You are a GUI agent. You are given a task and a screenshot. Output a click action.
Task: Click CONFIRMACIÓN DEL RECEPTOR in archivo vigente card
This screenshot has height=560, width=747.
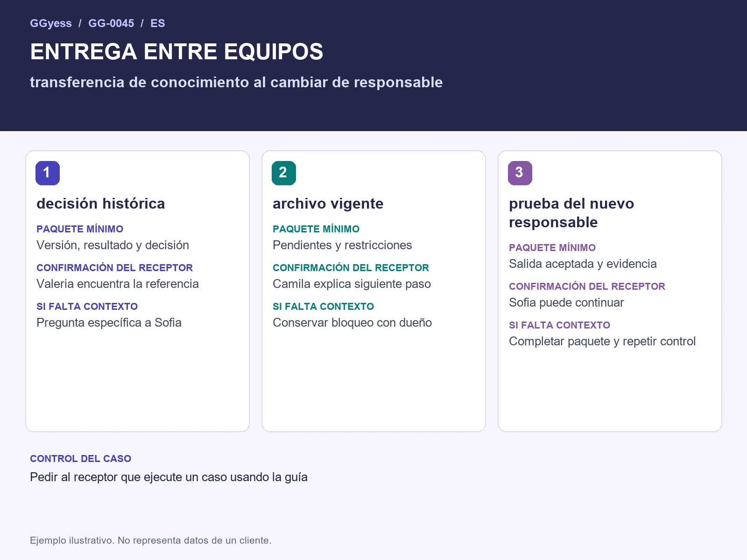(x=351, y=268)
